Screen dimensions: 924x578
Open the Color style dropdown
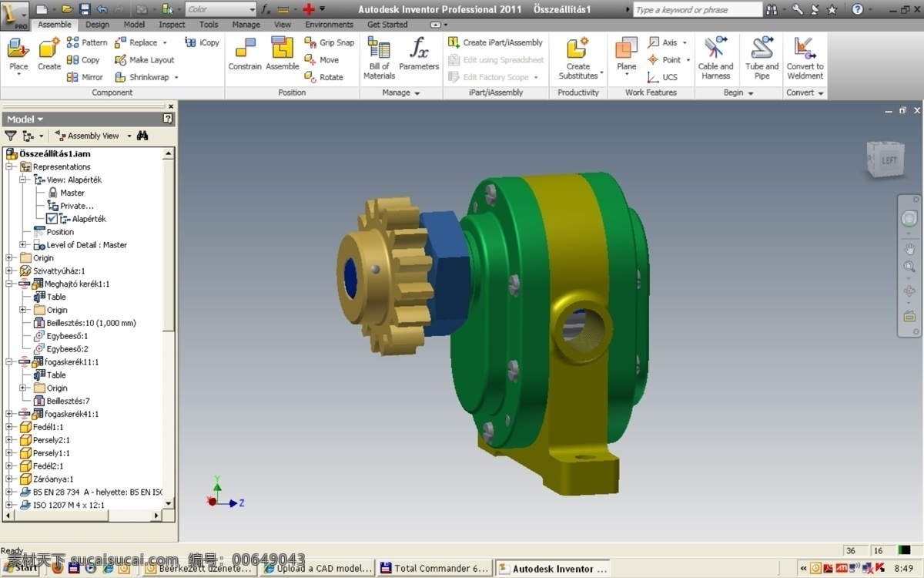pos(221,9)
